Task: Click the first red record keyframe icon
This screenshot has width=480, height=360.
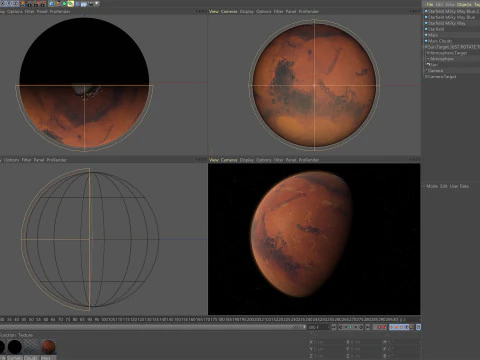Action: [x=379, y=327]
